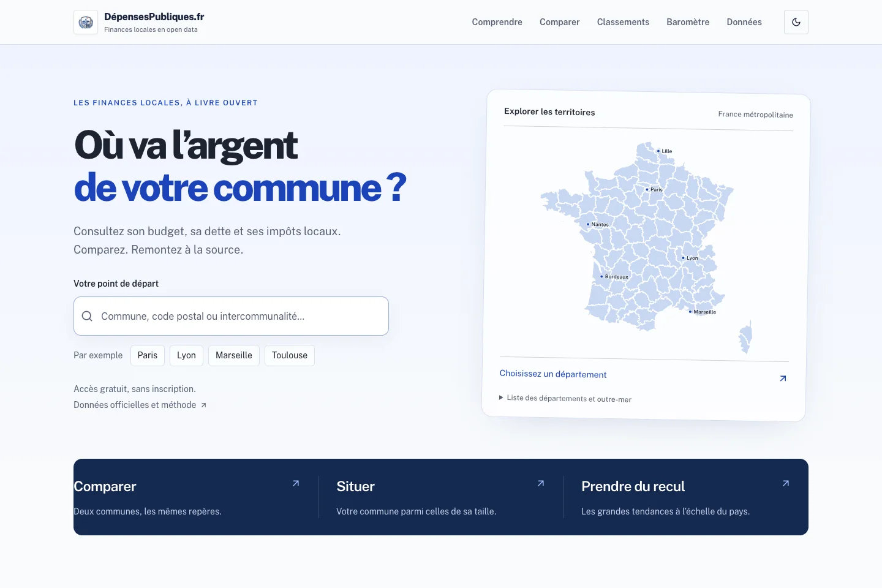882x588 pixels.
Task: Click the arrow icon on the Situer card
Action: (x=541, y=483)
